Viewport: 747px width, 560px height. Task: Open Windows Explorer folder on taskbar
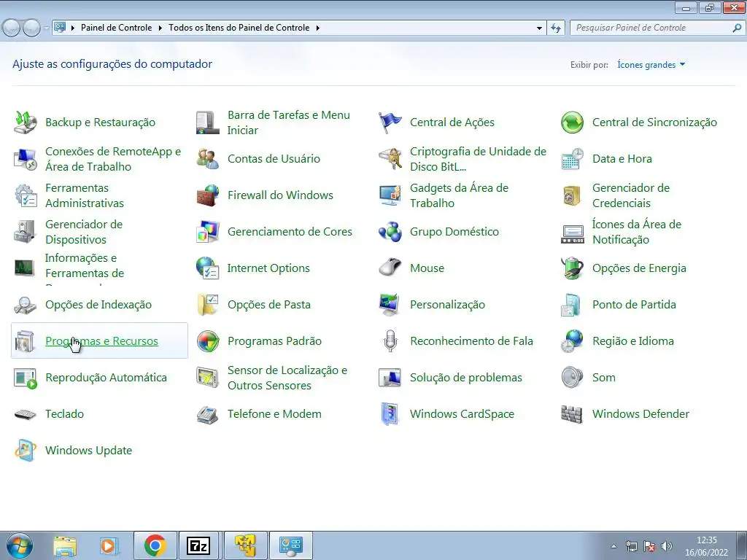click(65, 545)
